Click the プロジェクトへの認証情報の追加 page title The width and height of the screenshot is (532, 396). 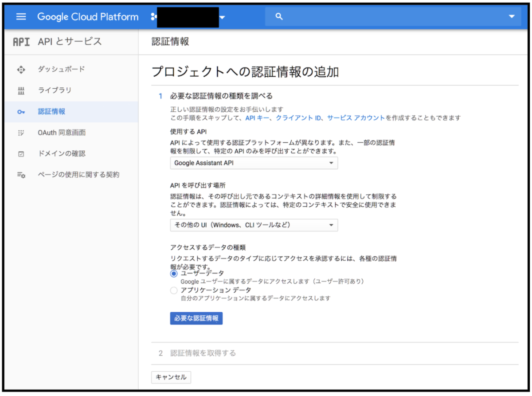point(245,72)
